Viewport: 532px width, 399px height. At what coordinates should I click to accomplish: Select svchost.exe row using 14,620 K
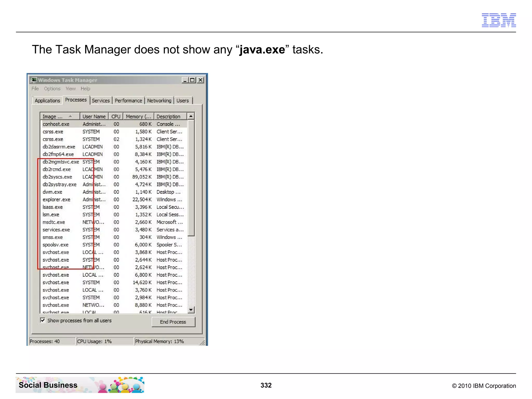[114, 282]
